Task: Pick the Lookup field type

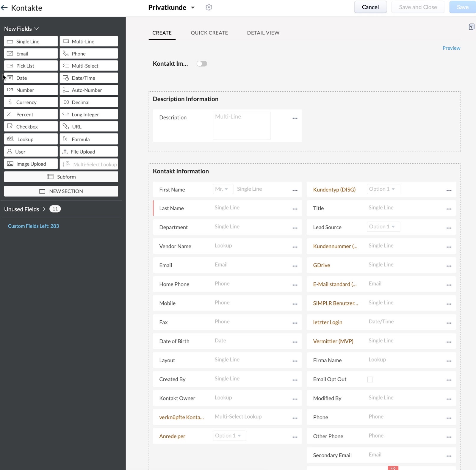Action: (x=31, y=139)
